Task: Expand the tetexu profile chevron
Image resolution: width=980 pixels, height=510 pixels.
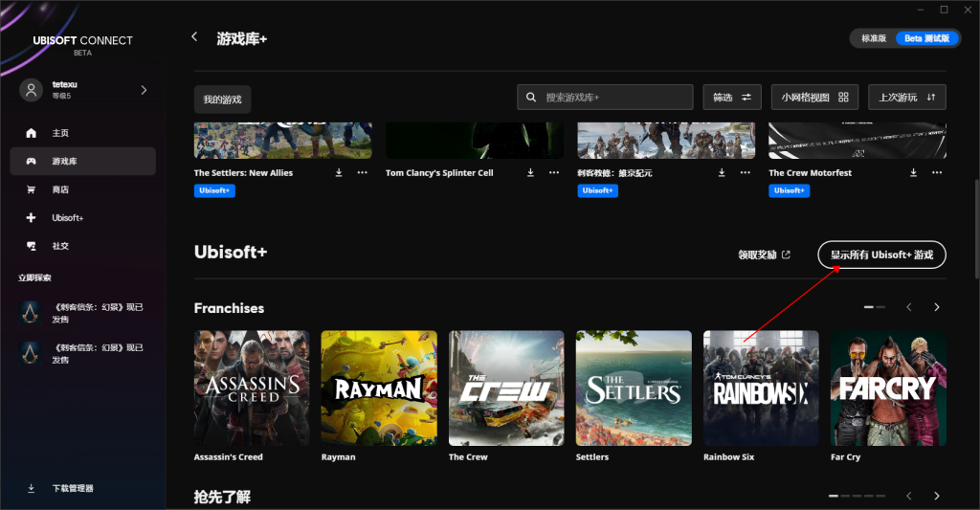Action: pos(144,90)
